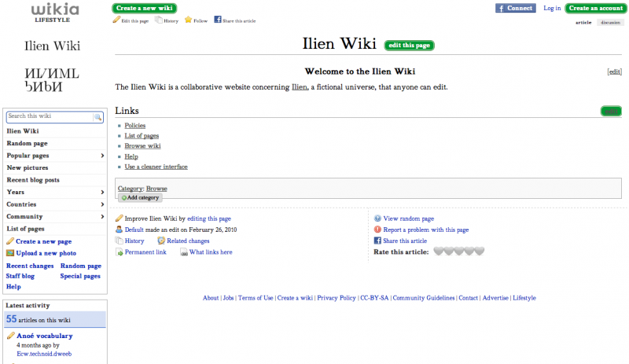Click Facebook Share this article icon at top
This screenshot has width=629, height=364.
pyautogui.click(x=218, y=20)
